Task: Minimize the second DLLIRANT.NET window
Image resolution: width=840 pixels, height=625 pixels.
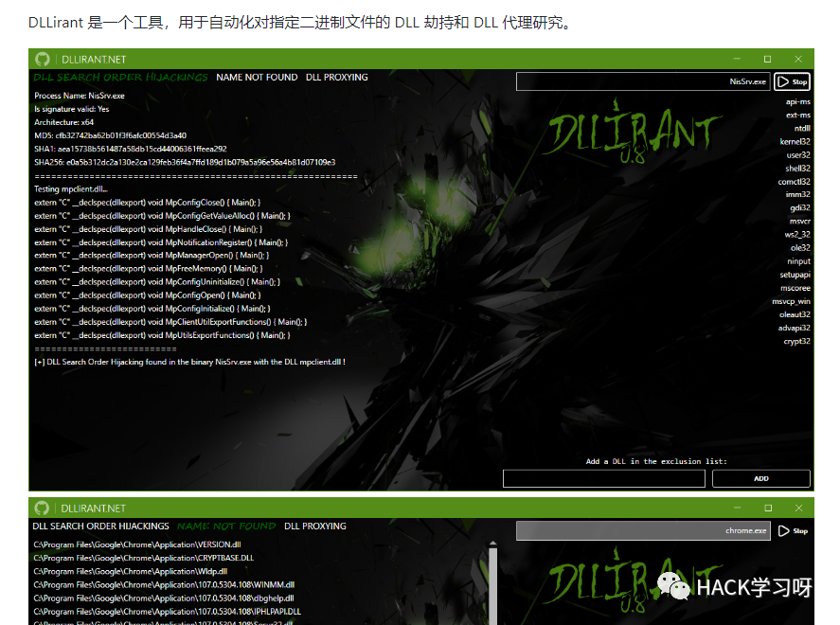Action: pyautogui.click(x=738, y=508)
